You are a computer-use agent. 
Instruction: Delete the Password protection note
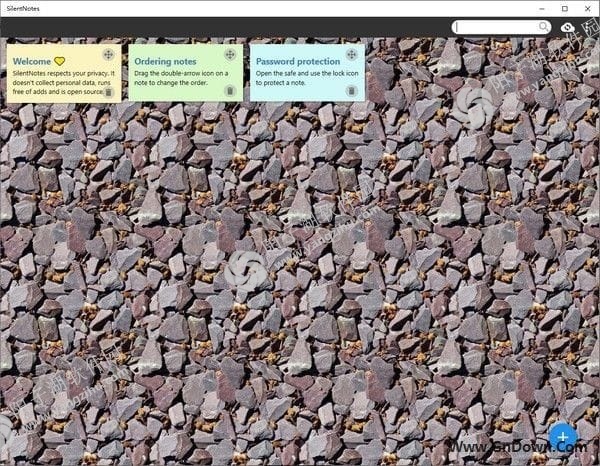[352, 91]
